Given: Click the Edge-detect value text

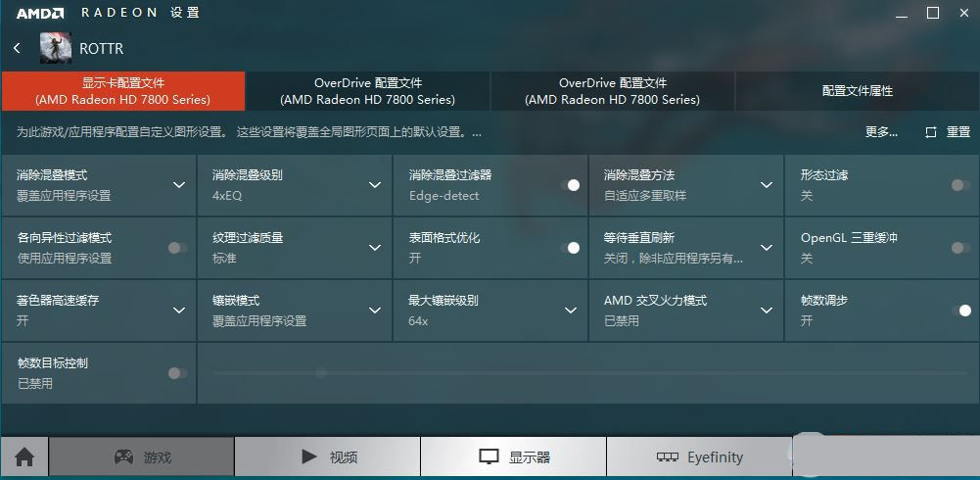Looking at the screenshot, I should pos(443,196).
